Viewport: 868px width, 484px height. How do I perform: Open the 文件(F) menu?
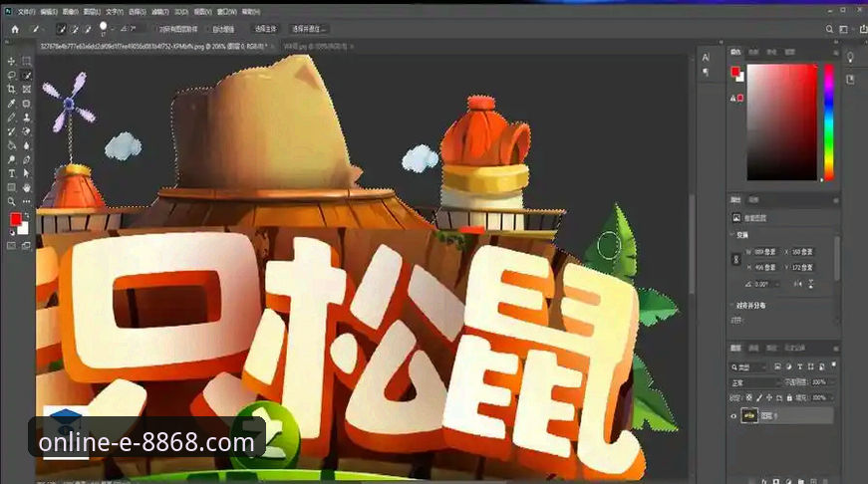[x=26, y=11]
